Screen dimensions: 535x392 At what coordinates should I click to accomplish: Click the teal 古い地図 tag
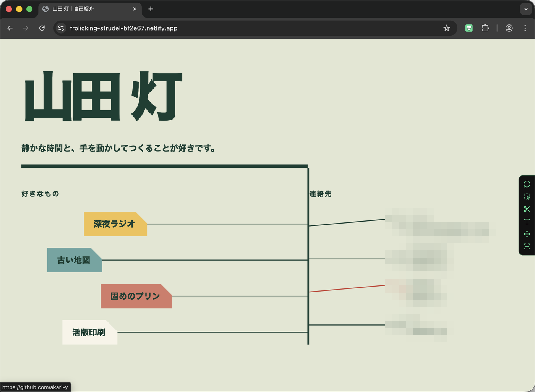(x=75, y=260)
